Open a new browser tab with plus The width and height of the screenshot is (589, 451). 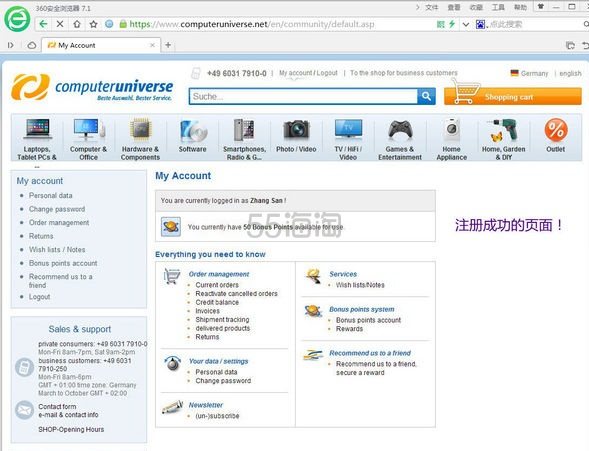[x=168, y=45]
